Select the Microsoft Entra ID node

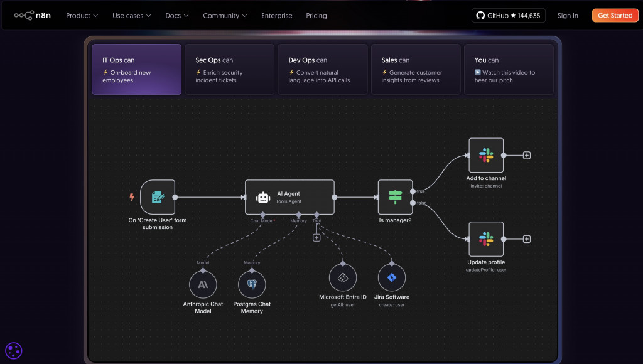[343, 277]
